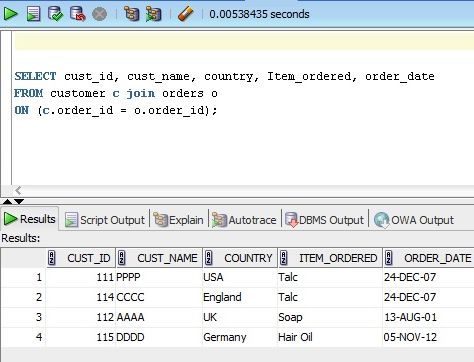Click the CUST_ID column header

(81, 258)
